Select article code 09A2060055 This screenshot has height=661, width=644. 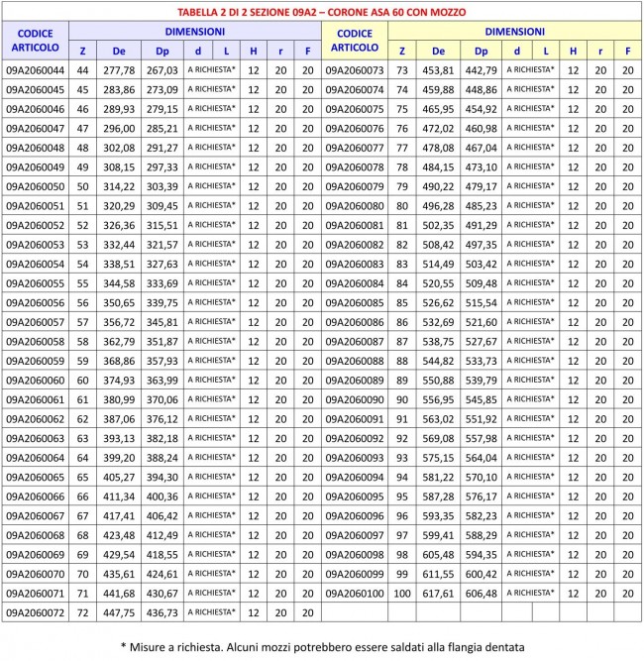point(36,283)
